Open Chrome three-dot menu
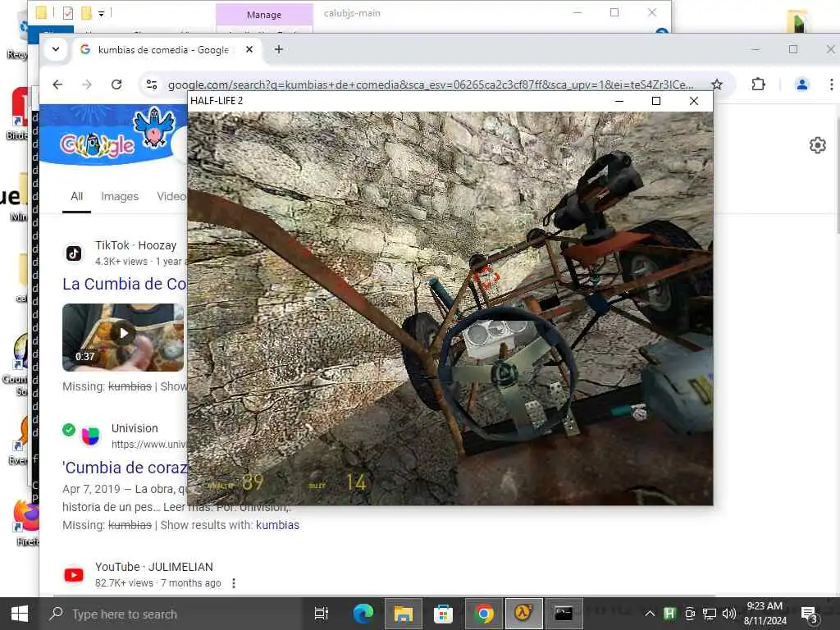 (831, 84)
